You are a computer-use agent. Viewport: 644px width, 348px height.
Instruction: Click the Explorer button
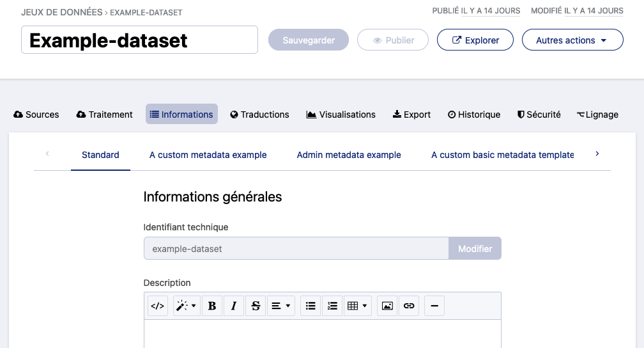[x=475, y=40]
